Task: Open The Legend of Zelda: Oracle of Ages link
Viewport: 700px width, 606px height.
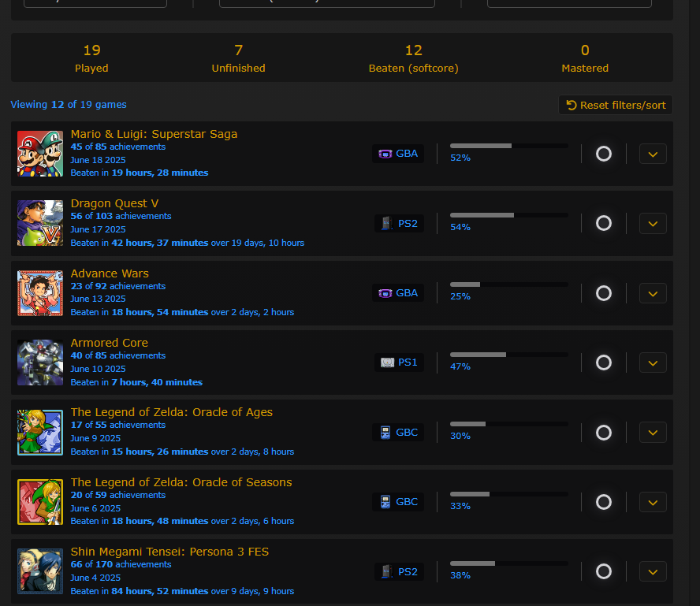Action: point(171,412)
